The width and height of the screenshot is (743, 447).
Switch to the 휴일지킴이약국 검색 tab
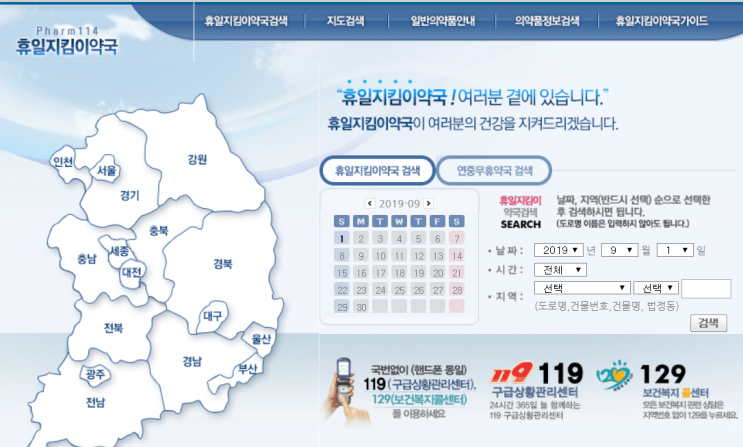point(378,171)
